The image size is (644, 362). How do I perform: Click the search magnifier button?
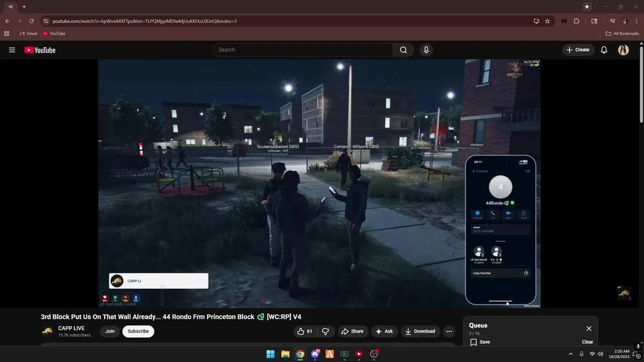pyautogui.click(x=404, y=50)
